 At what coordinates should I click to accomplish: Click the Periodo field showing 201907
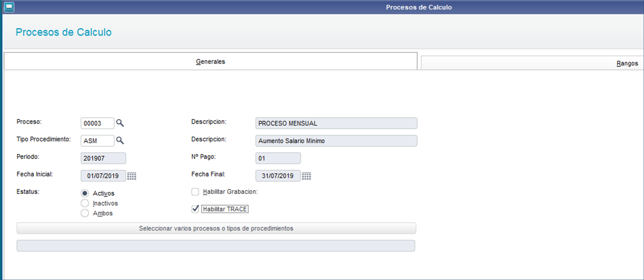click(x=103, y=158)
